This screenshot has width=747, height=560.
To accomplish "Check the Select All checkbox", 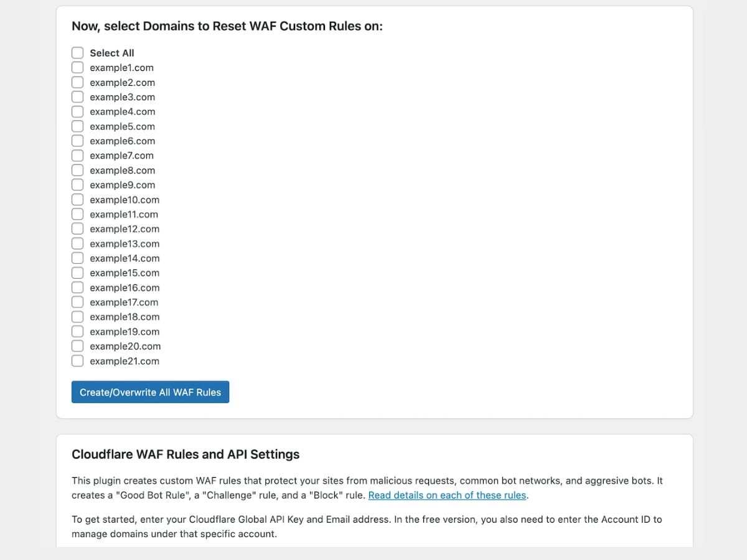I will (x=77, y=53).
